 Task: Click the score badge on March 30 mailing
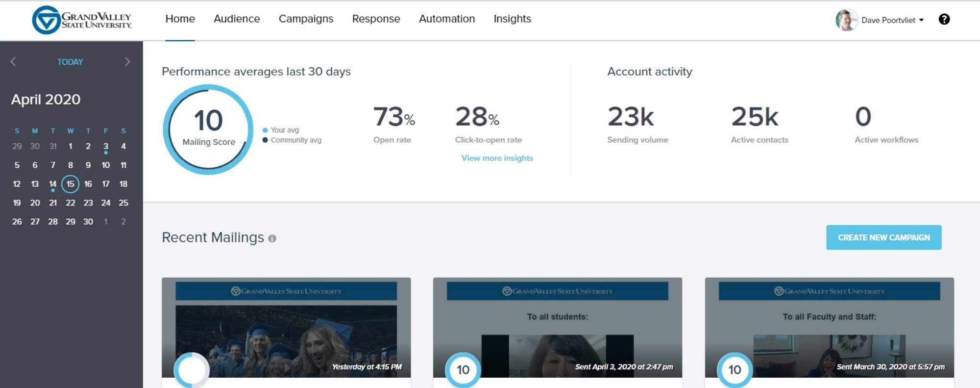[735, 370]
